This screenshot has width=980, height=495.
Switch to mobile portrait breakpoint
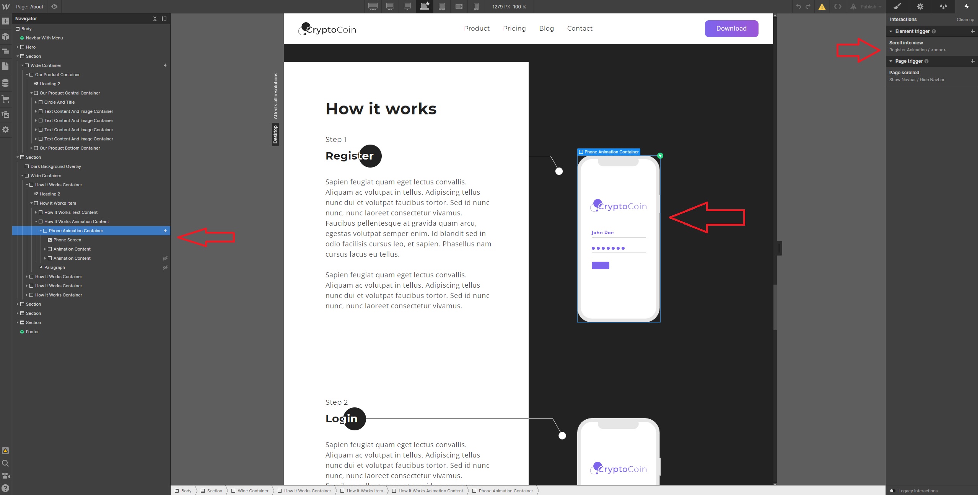[476, 7]
